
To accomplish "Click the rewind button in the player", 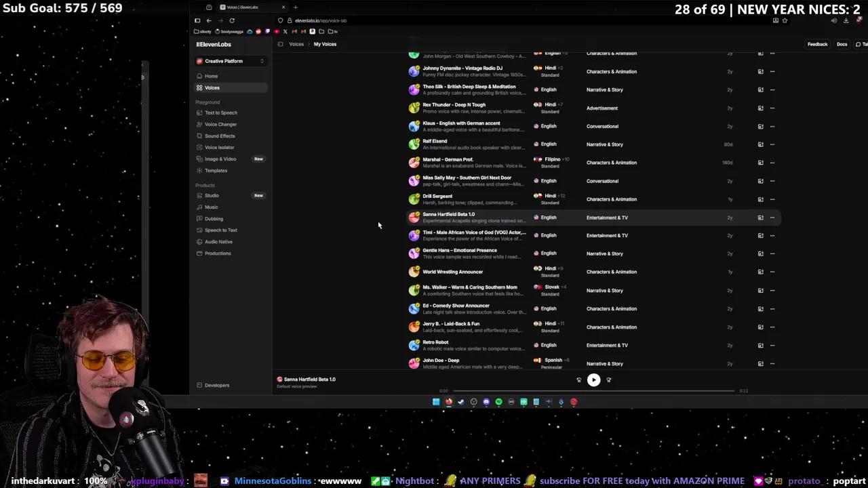I will coord(578,380).
